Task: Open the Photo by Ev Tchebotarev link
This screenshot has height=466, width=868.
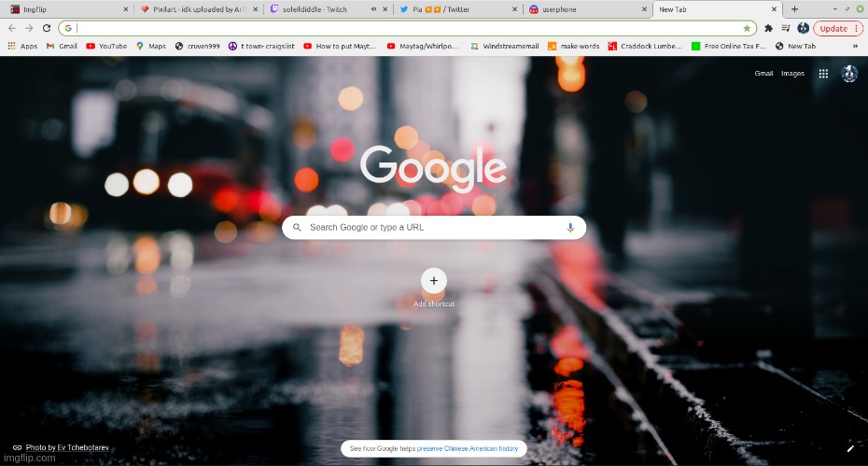Action: click(67, 447)
